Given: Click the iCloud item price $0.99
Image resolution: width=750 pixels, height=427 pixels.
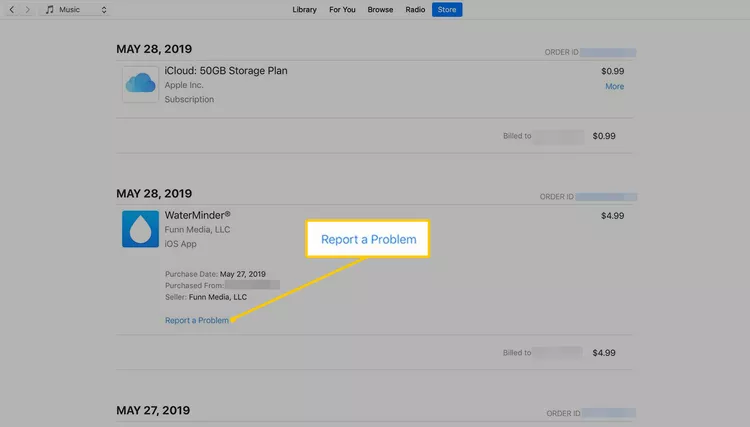Looking at the screenshot, I should 612,71.
